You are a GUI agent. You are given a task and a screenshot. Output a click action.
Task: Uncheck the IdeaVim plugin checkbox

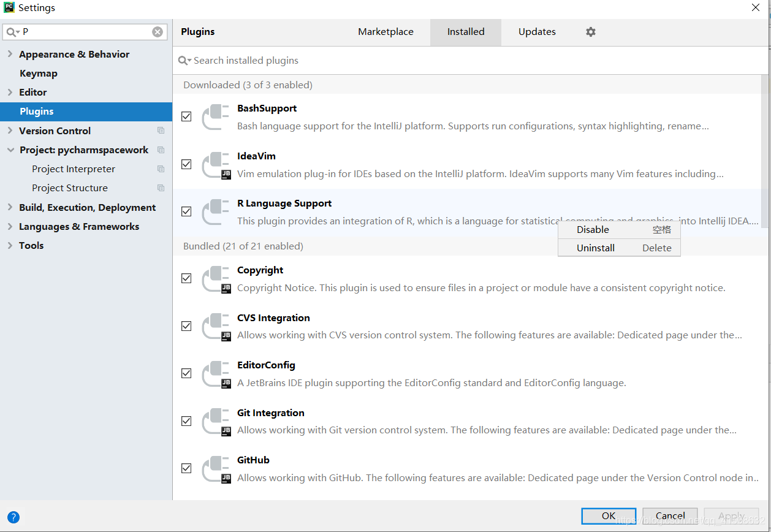(186, 164)
